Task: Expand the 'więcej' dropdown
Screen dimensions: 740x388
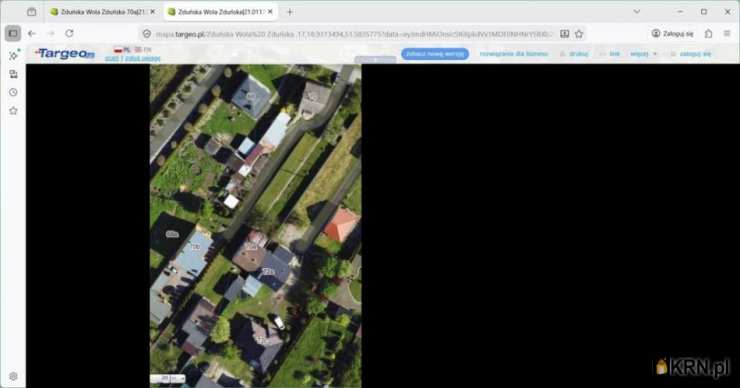Action: tap(644, 54)
